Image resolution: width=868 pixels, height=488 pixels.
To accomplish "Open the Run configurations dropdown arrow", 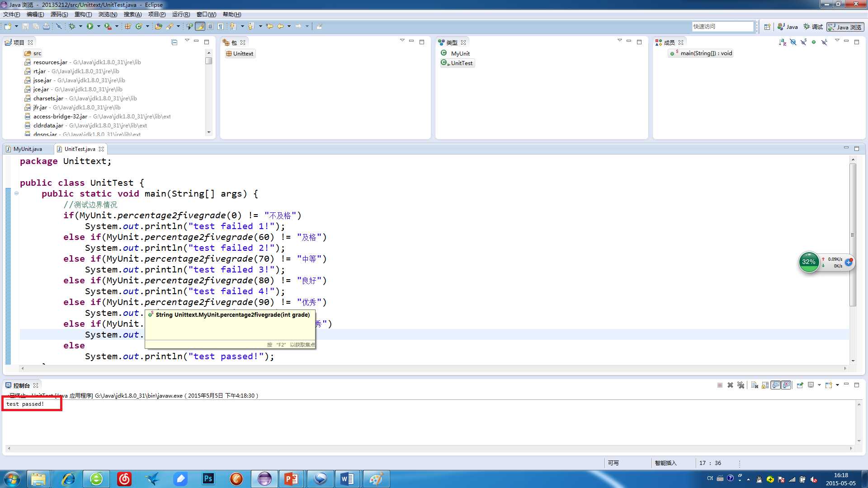I will [x=99, y=26].
